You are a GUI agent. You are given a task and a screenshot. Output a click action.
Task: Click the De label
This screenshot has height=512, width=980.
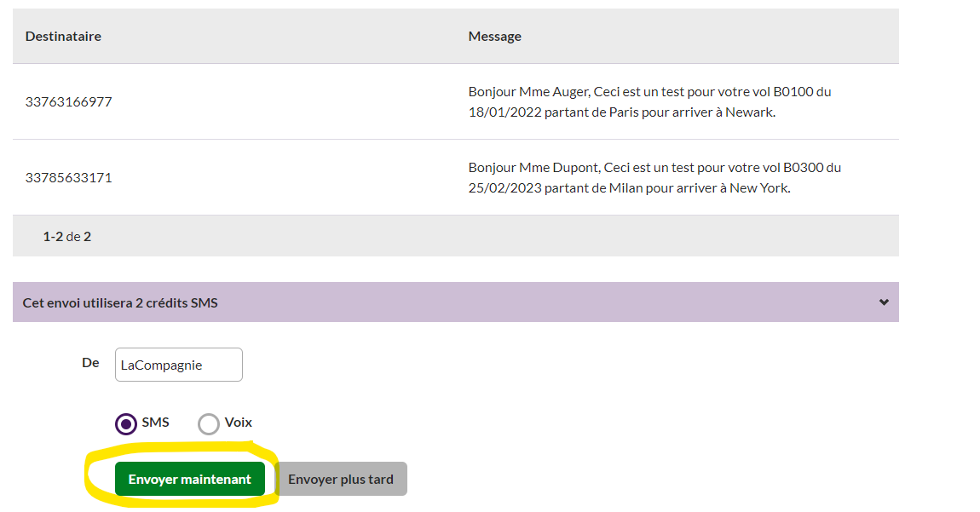90,363
